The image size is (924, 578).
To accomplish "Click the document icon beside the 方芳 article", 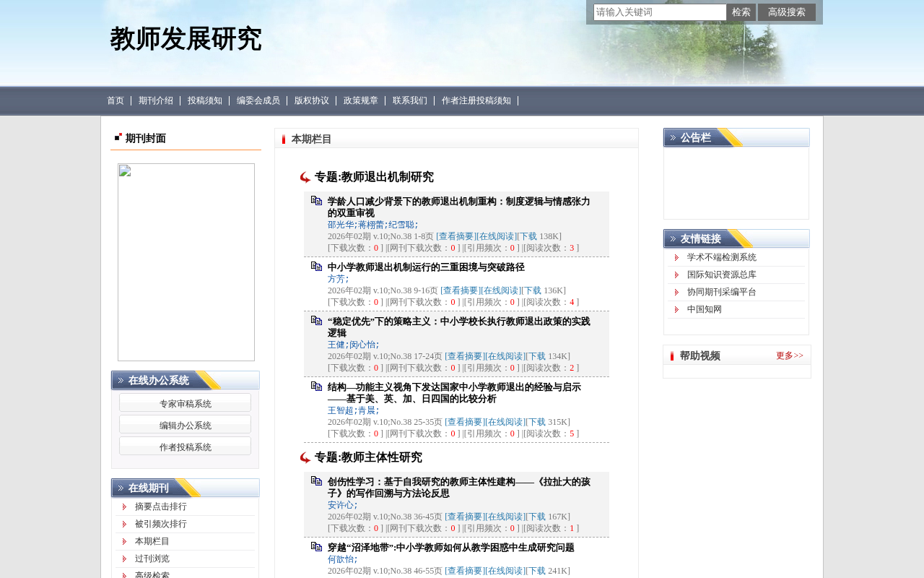I will click(316, 266).
